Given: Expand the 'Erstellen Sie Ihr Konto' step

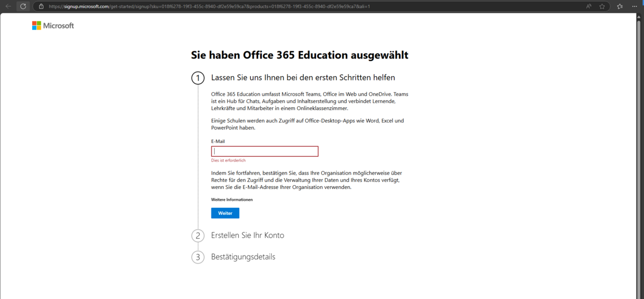Looking at the screenshot, I should (x=247, y=236).
